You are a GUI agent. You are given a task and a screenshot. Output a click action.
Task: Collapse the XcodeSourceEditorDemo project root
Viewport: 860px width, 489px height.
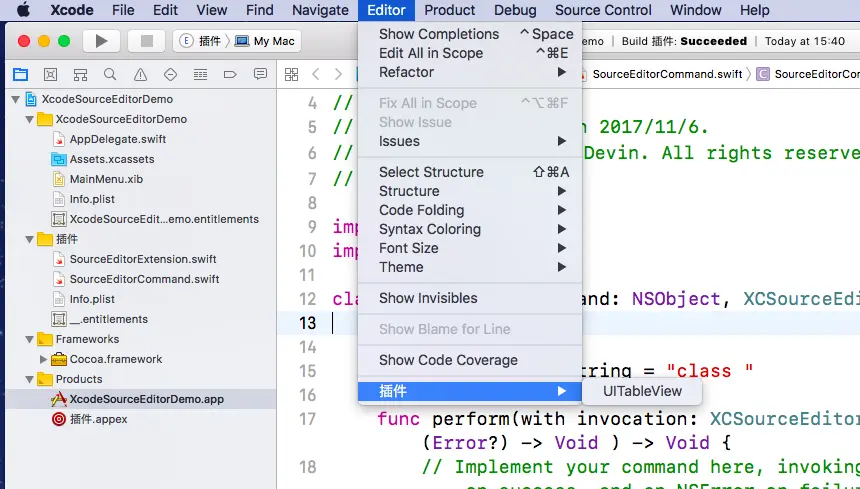pyautogui.click(x=16, y=99)
